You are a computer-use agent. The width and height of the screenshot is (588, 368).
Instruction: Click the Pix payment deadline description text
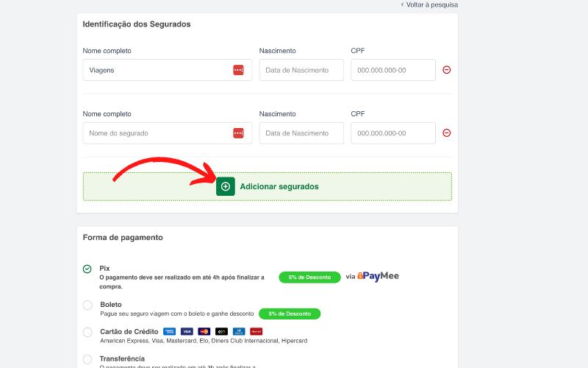pyautogui.click(x=182, y=282)
